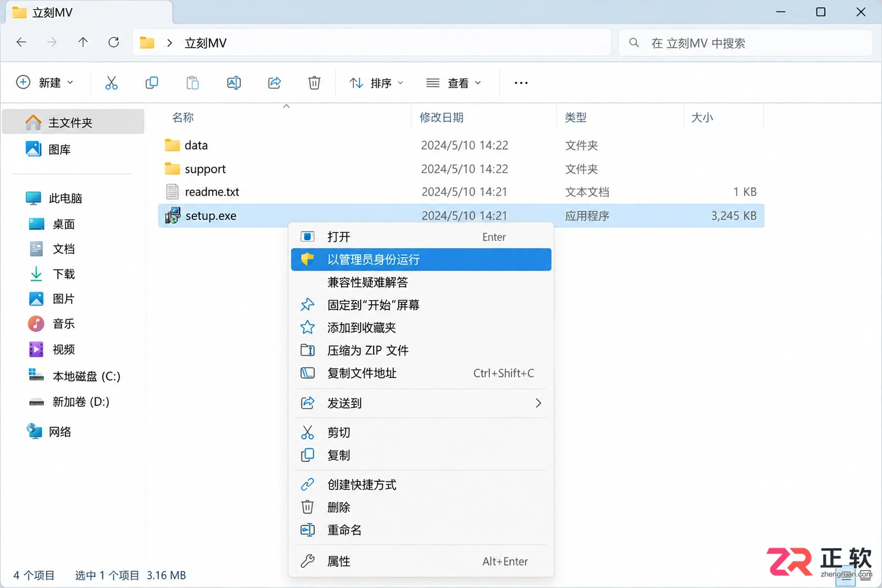This screenshot has height=588, width=882.
Task: Refresh the folder view
Action: coord(113,42)
